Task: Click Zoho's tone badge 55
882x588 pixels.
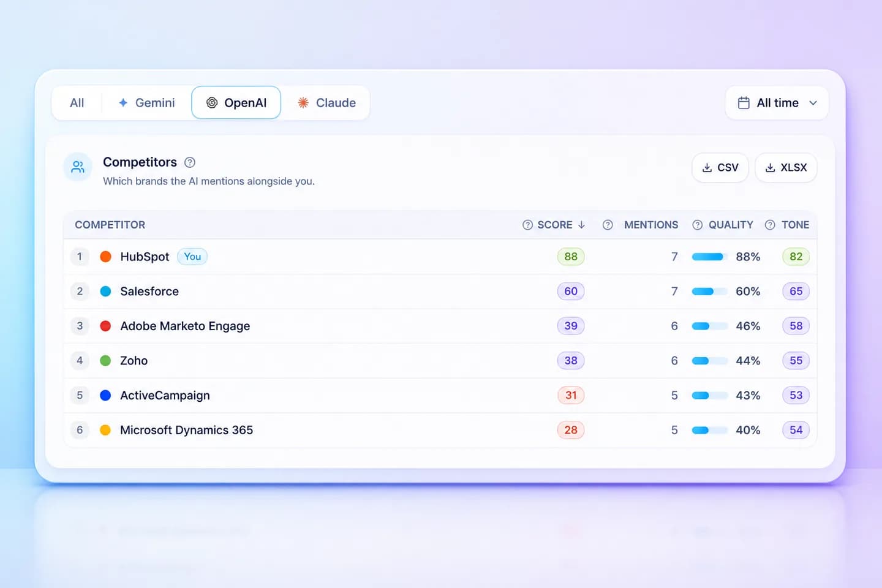Action: click(x=796, y=361)
